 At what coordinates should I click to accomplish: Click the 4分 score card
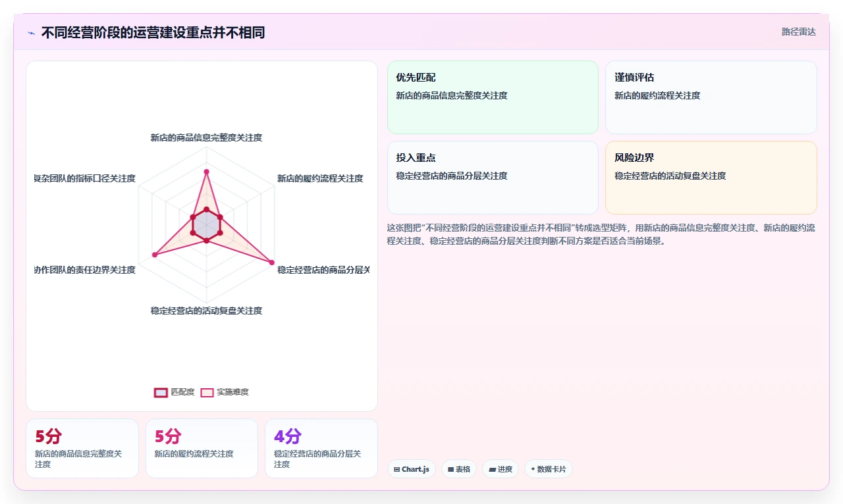click(321, 448)
